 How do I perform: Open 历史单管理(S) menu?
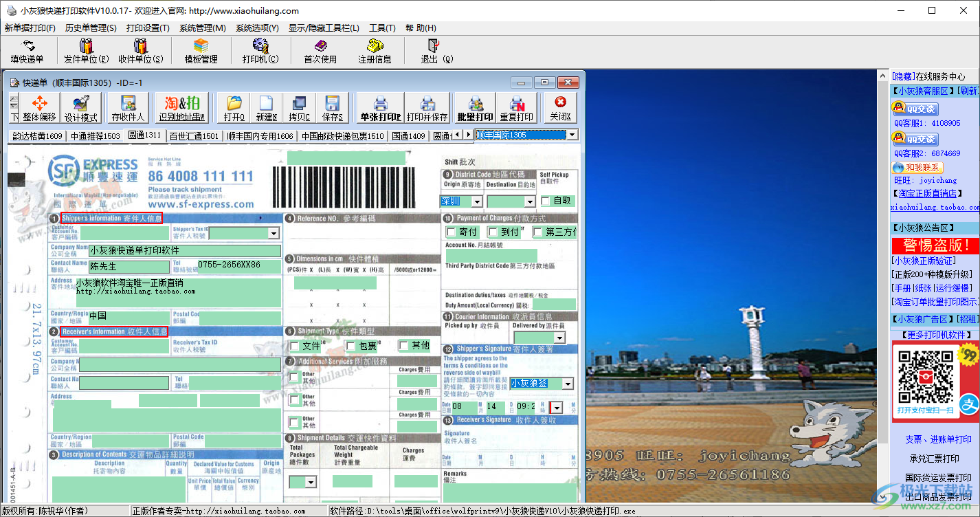[91, 28]
